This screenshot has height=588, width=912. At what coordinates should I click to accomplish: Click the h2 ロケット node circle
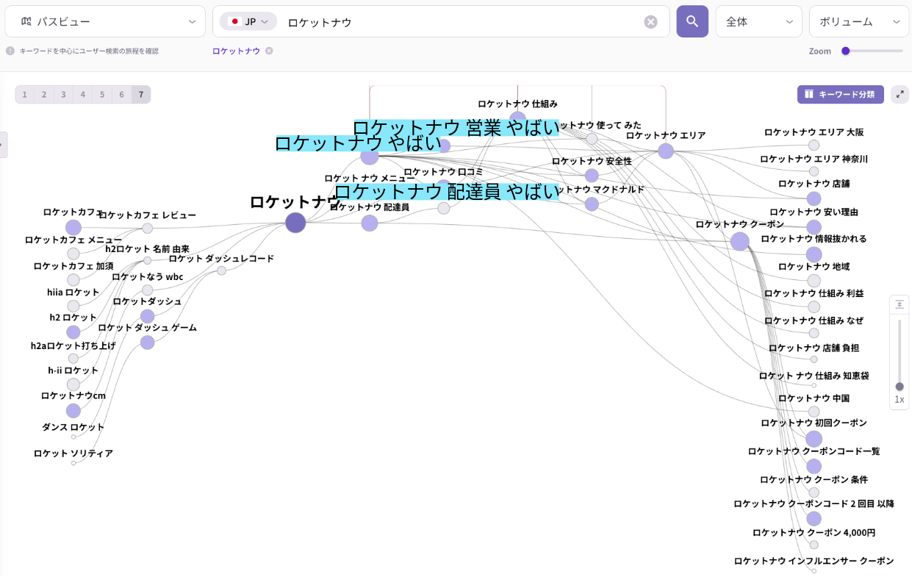coord(73,332)
